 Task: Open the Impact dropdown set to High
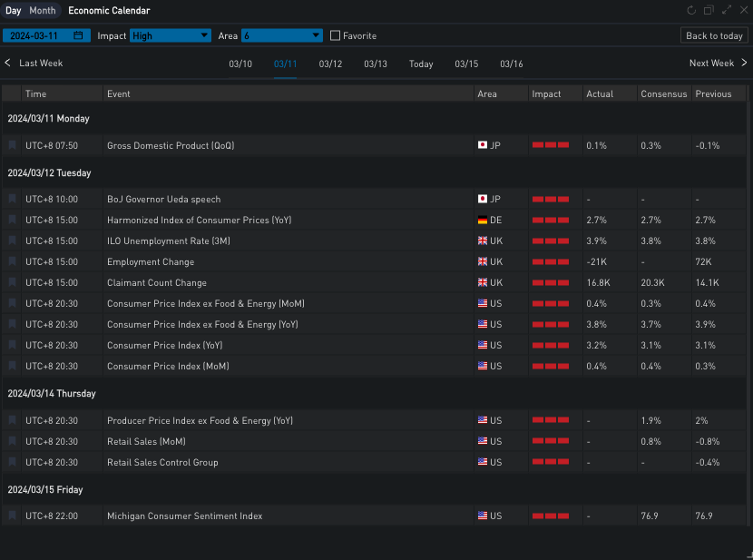pos(171,35)
